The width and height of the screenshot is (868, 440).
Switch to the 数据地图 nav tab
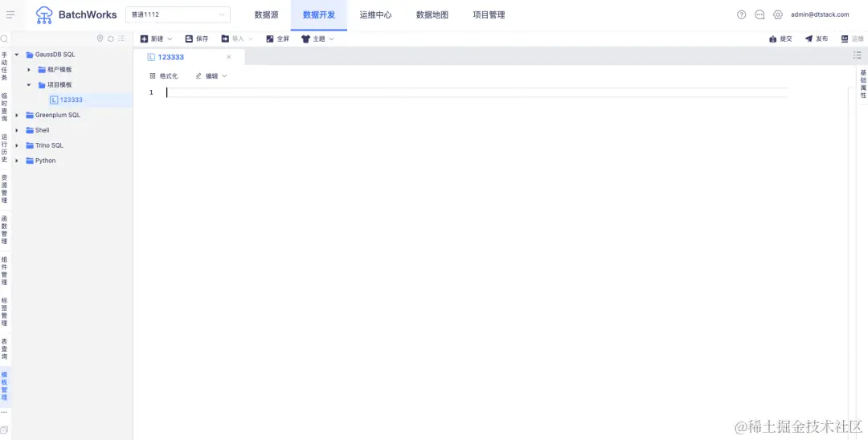click(432, 15)
